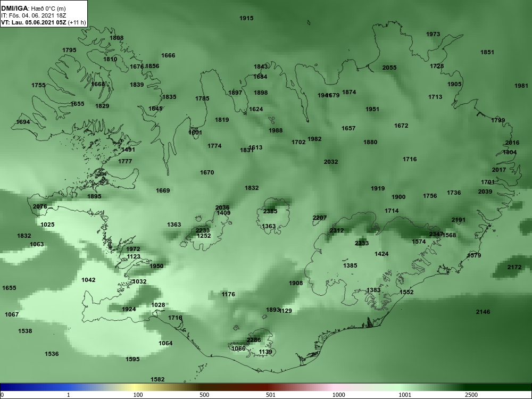
Task: Click the 2076 value on the peninsula
Action: 40,206
